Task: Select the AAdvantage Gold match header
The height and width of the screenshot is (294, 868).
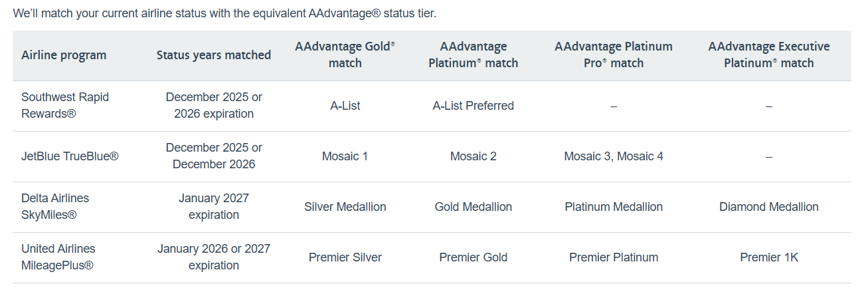Action: (x=345, y=55)
